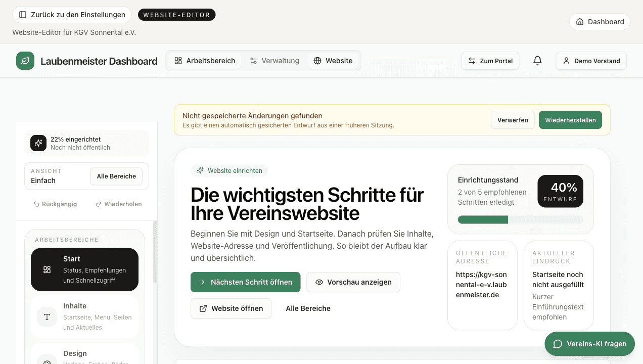This screenshot has height=364, width=643.
Task: Click the text Website-Editor für KGV Sonnental e.V.
Action: coord(74,32)
